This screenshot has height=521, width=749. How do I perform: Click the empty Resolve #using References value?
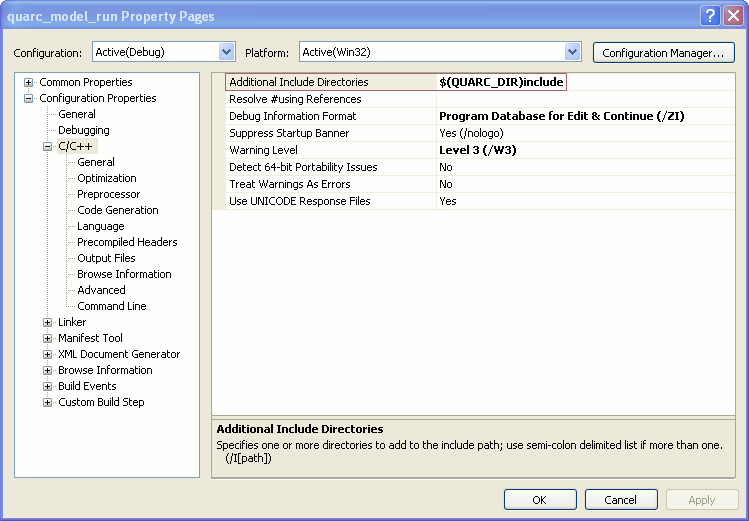[586, 99]
